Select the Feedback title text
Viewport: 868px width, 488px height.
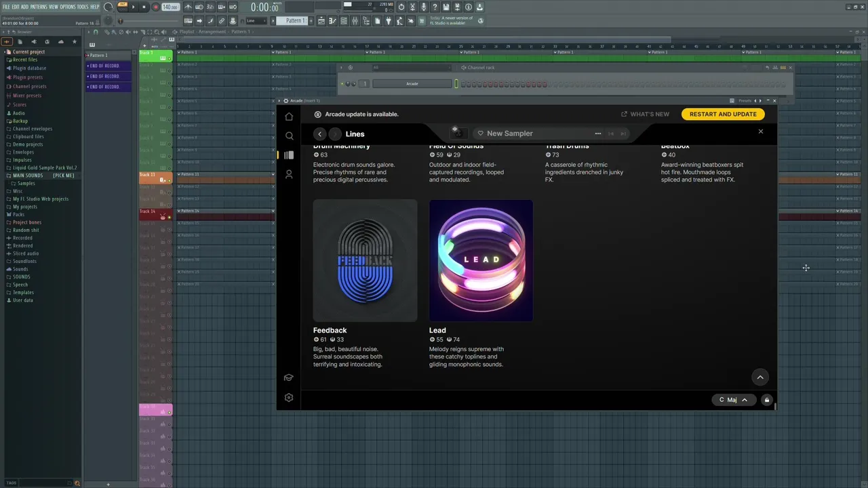[x=330, y=330]
